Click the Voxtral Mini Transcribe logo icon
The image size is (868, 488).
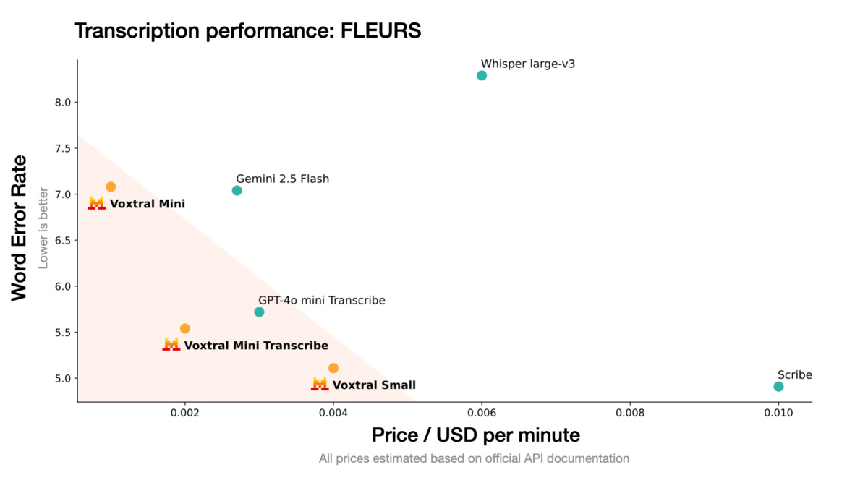tap(171, 345)
